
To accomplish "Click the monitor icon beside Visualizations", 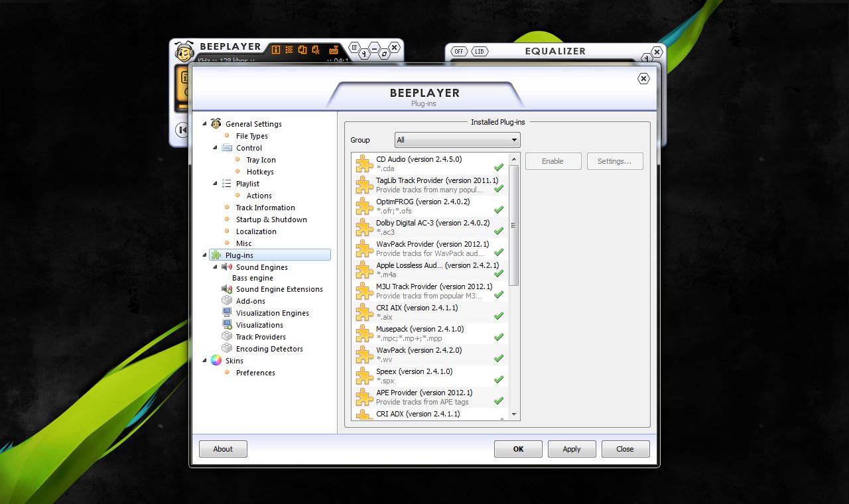I will (227, 324).
